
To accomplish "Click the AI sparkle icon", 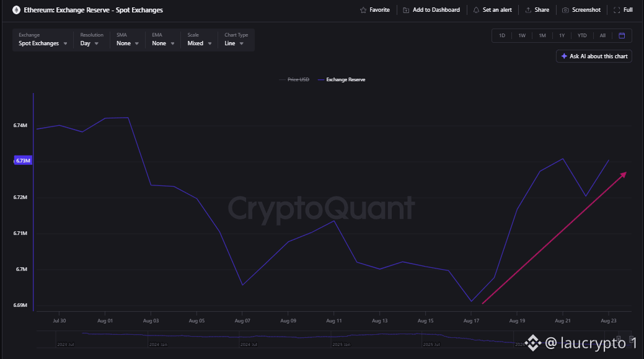I will pyautogui.click(x=564, y=56).
